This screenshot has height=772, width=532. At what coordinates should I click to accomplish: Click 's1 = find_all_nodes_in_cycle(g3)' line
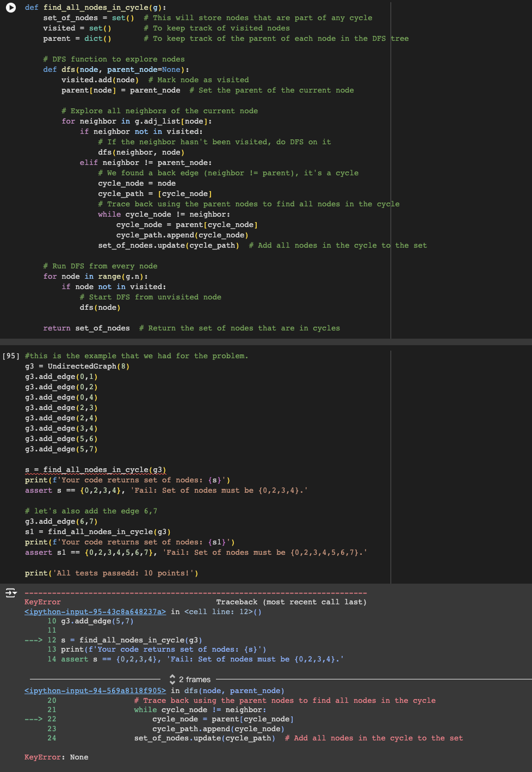click(98, 532)
